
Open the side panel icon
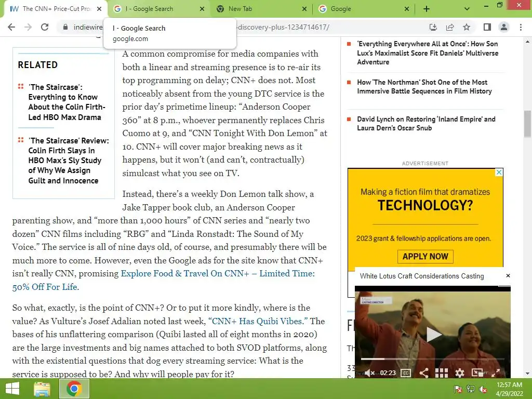[487, 27]
